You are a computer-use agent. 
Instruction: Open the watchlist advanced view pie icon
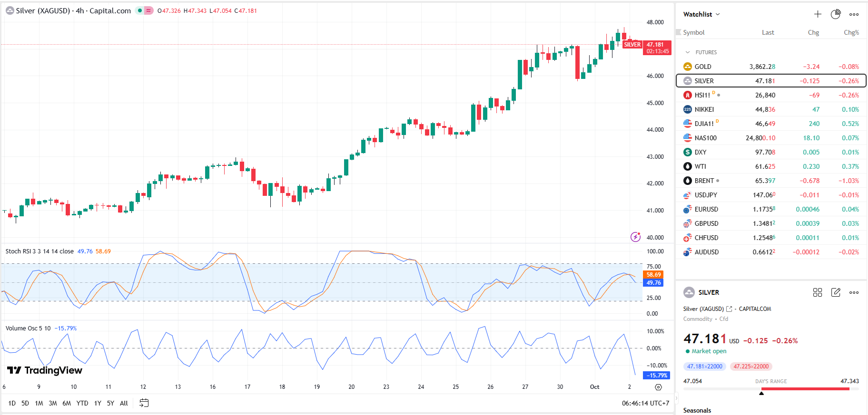[836, 14]
